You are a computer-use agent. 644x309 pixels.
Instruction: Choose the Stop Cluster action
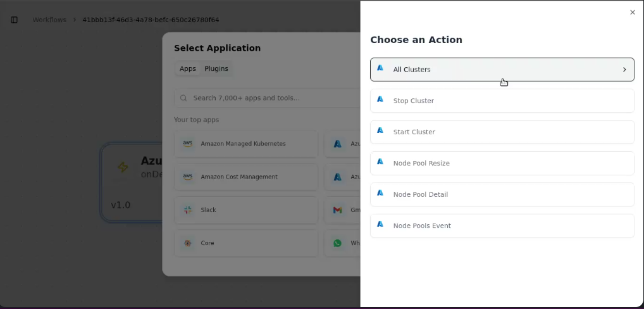[502, 101]
